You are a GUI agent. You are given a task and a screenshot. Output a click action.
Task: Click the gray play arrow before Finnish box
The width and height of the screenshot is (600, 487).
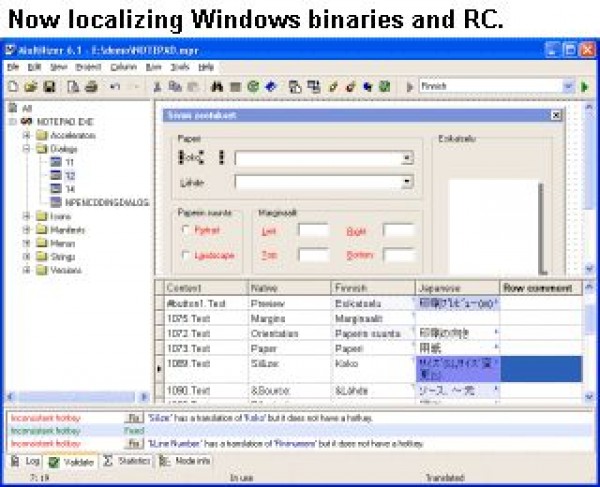coord(409,87)
